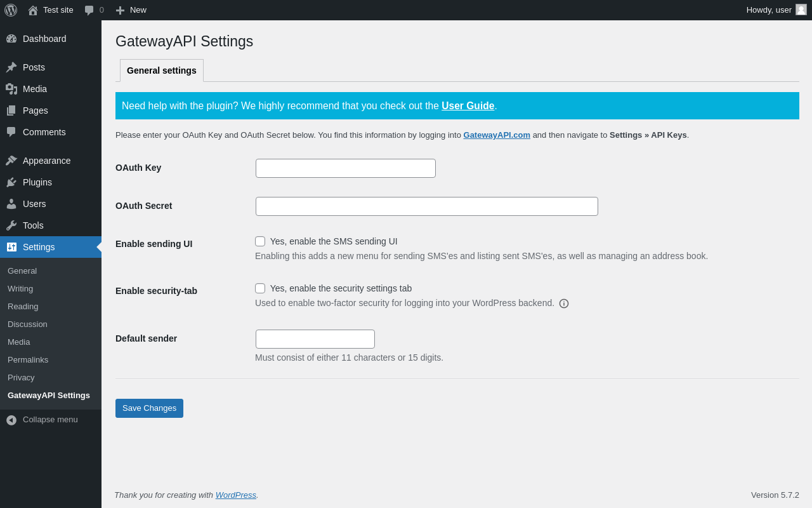Open the Writing settings submenu item

point(51,289)
